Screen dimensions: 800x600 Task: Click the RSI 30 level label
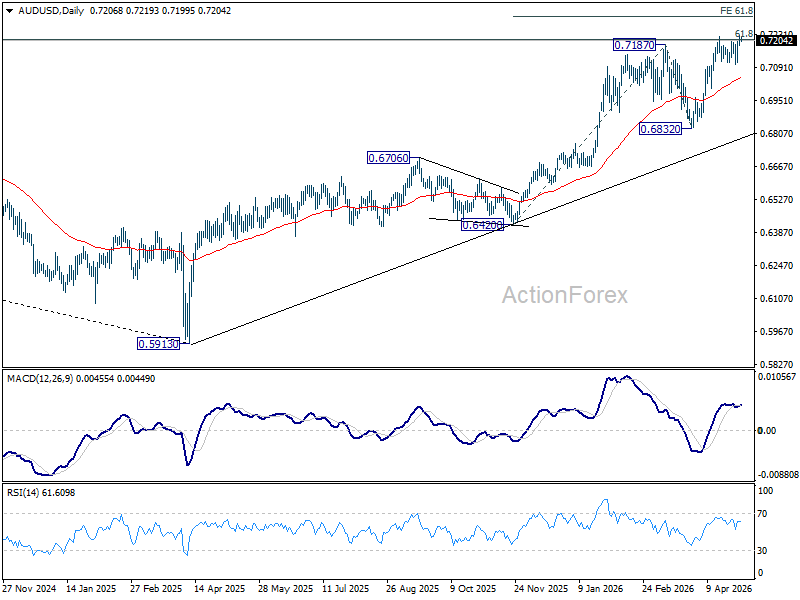pyautogui.click(x=762, y=551)
